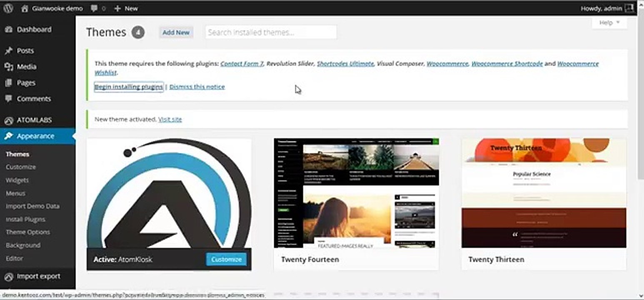This screenshot has width=644, height=300.
Task: Click the Comments speech bubble sidebar icon
Action: (8, 99)
